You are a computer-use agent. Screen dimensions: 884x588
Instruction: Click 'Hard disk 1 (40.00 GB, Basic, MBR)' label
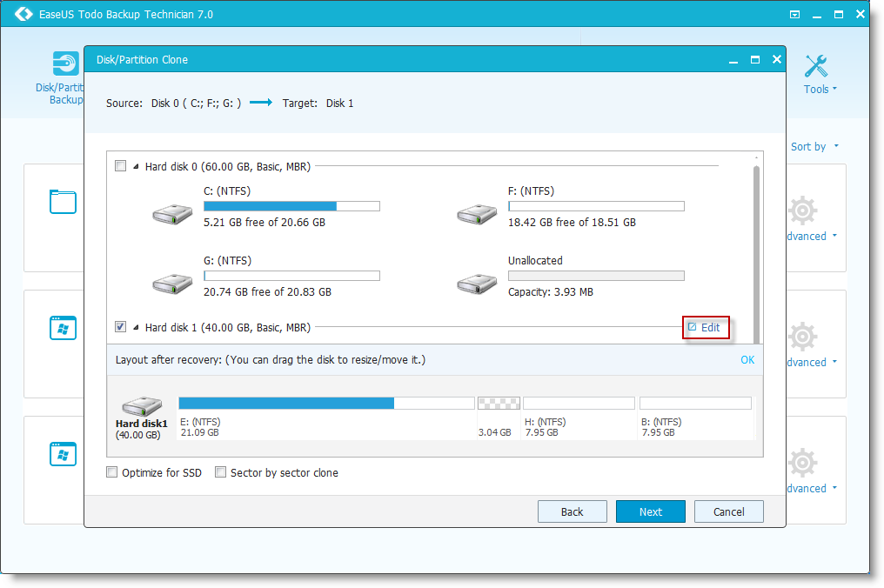click(x=228, y=328)
